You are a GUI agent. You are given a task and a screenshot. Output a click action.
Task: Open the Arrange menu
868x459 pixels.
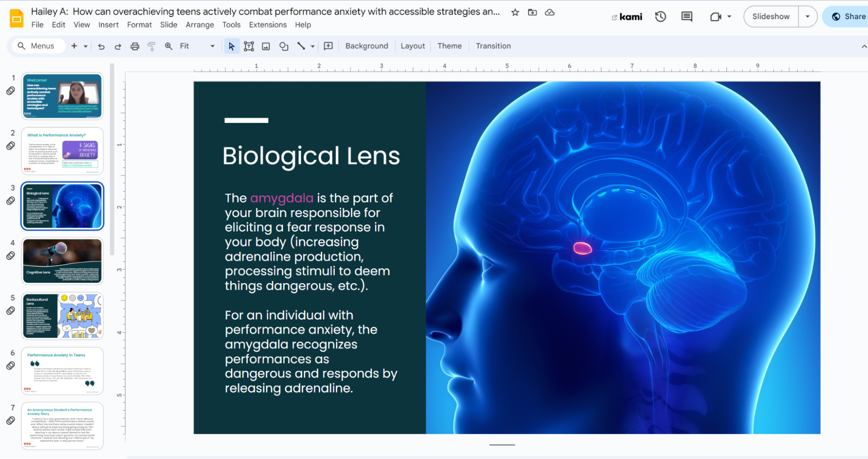coord(200,25)
